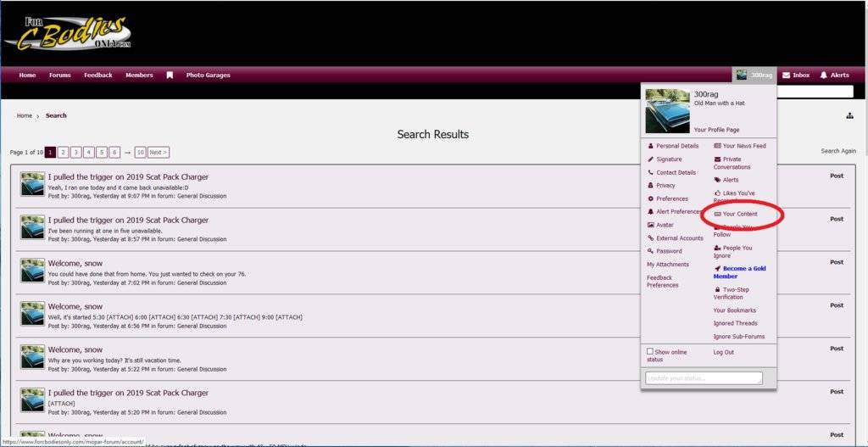
Task: Go to page 2 of results
Action: 64,153
